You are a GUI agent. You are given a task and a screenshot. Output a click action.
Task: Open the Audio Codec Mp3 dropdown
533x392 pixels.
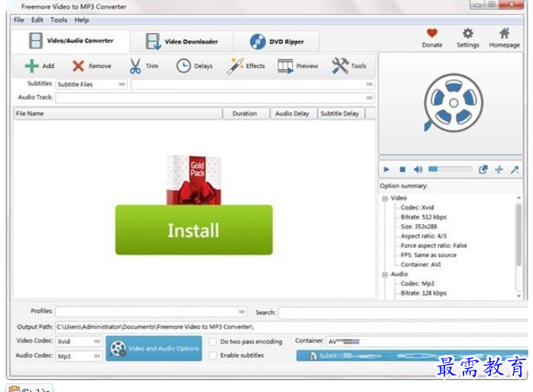tap(79, 356)
